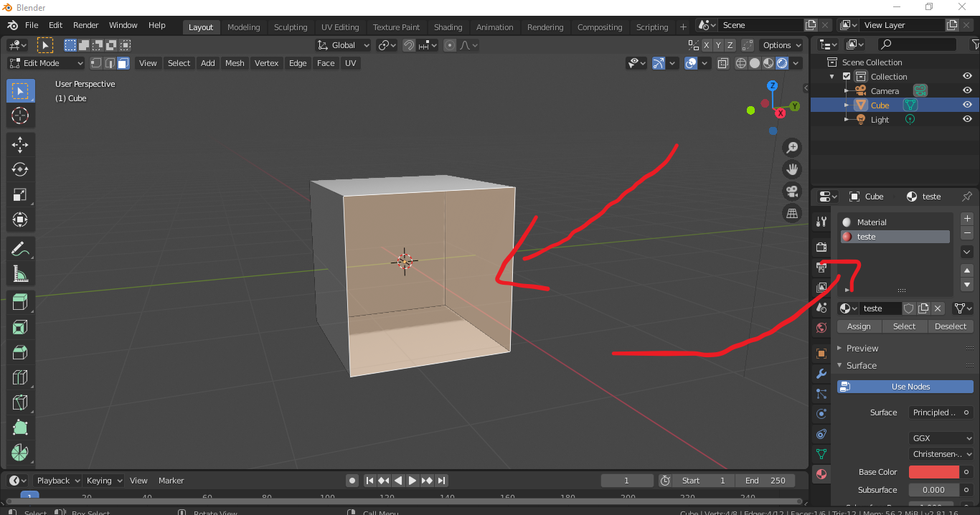Click the Deselect button in the material panel
This screenshot has width=980, height=515.
[x=951, y=326]
